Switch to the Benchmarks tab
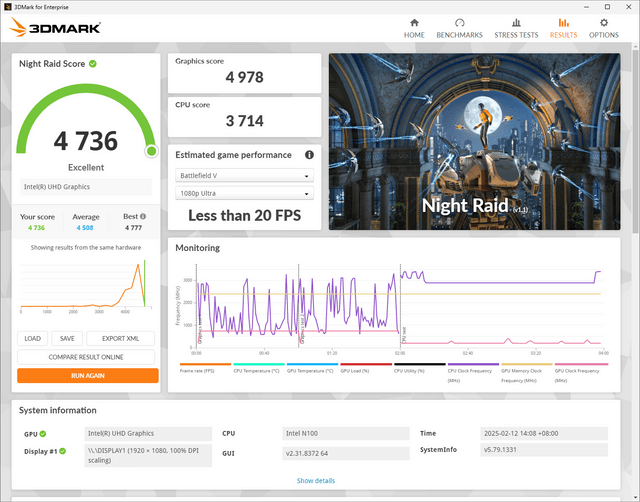Viewport: 640px width, 502px height. tap(459, 29)
